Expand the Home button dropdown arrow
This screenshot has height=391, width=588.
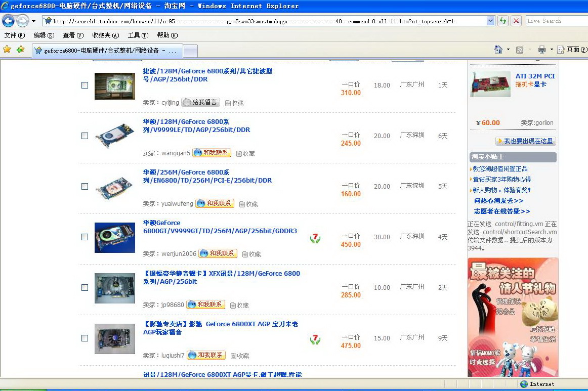509,50
